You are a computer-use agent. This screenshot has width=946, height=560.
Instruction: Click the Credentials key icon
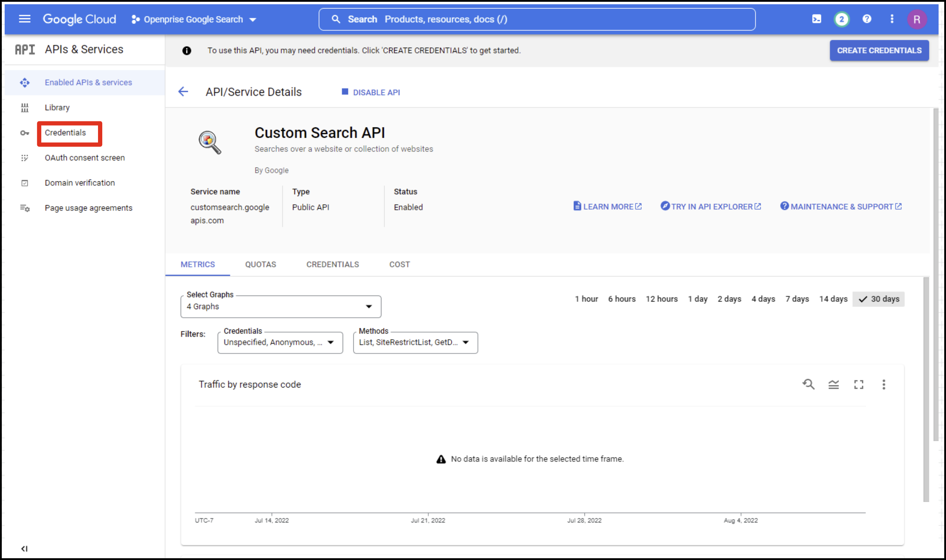click(25, 133)
